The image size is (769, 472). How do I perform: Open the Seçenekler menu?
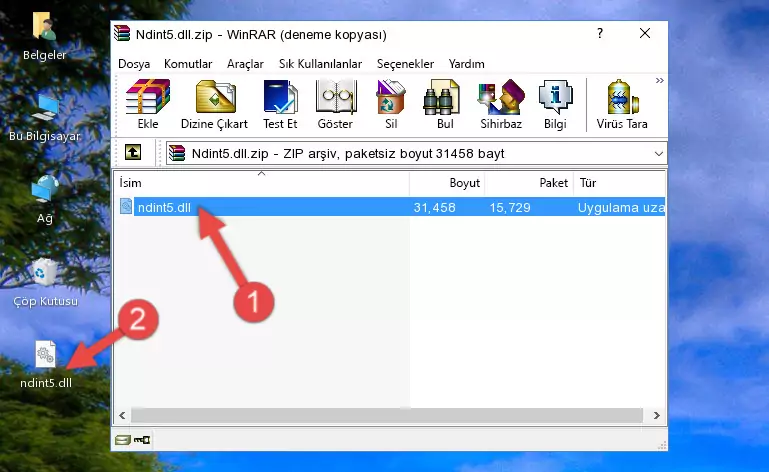point(405,64)
